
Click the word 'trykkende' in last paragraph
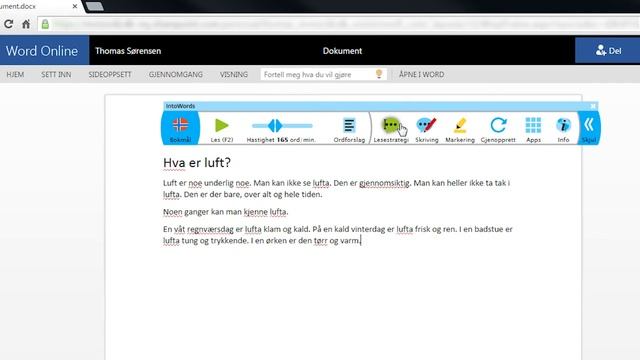[x=229, y=241]
